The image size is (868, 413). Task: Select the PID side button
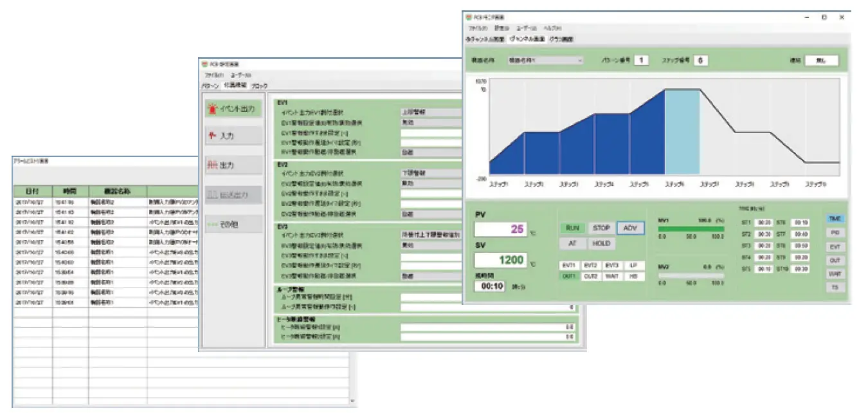point(835,233)
